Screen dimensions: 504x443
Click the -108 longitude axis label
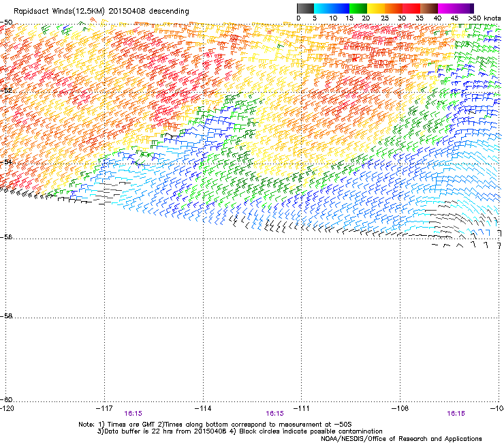tap(400, 408)
